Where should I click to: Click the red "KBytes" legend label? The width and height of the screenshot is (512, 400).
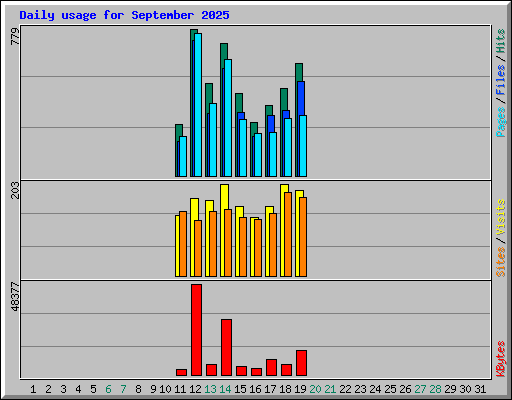point(500,359)
